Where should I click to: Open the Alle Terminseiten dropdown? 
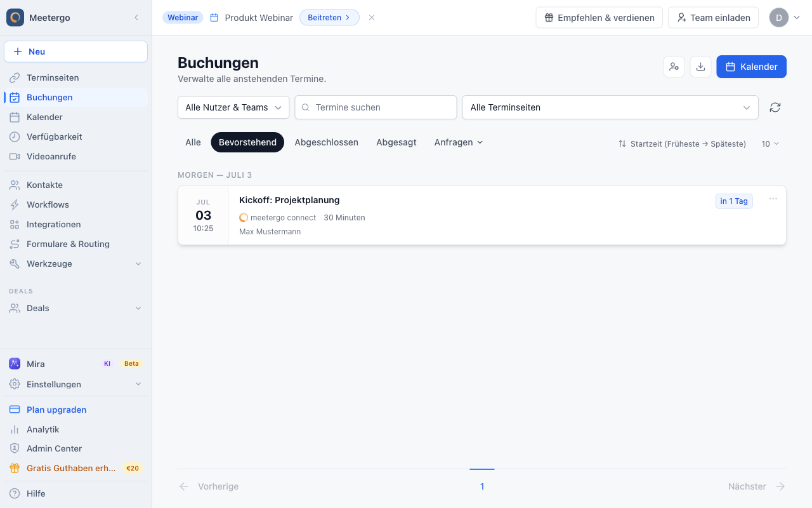(x=610, y=107)
